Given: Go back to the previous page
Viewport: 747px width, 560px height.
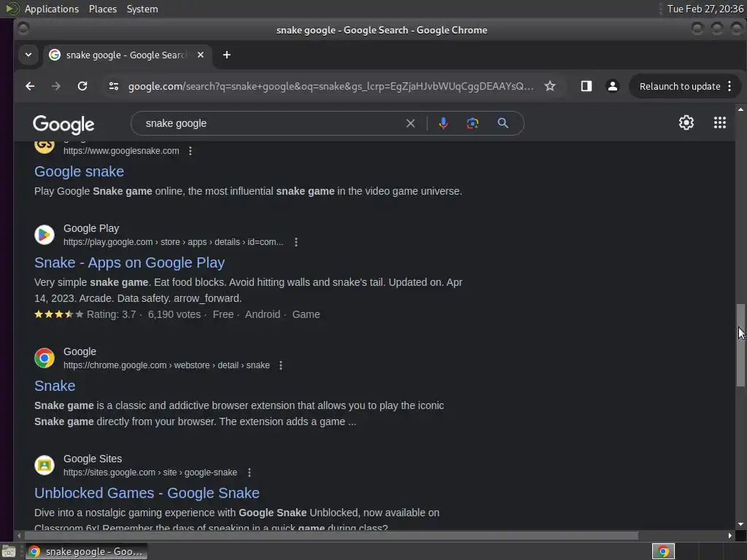Looking at the screenshot, I should pyautogui.click(x=30, y=86).
